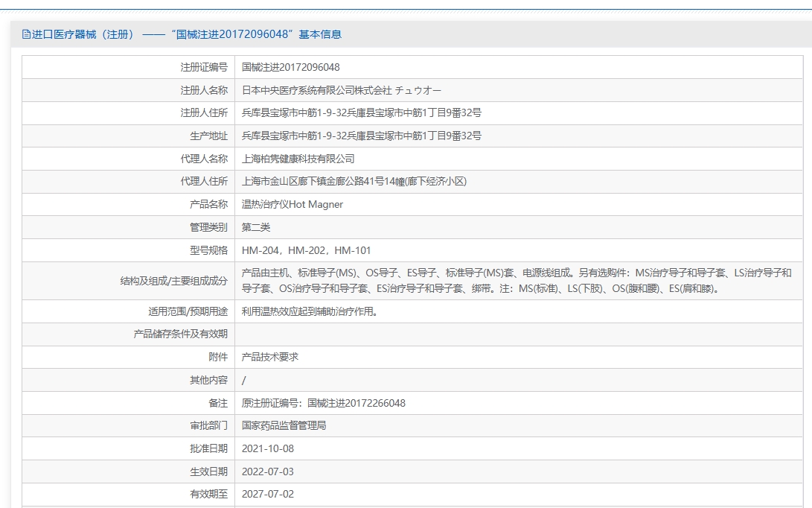Select agent name 上海柏隽健康科技有限公司

click(x=298, y=159)
